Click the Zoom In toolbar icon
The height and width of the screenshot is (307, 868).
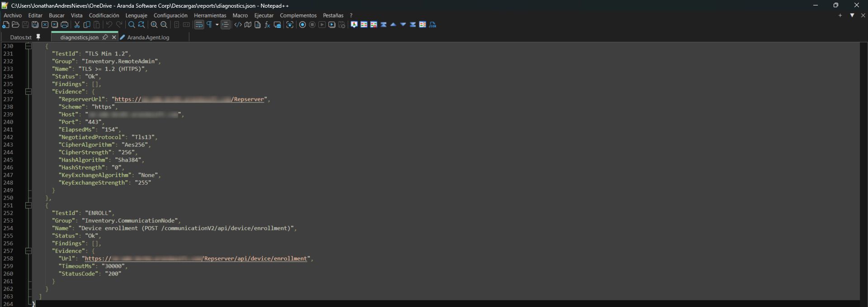154,25
